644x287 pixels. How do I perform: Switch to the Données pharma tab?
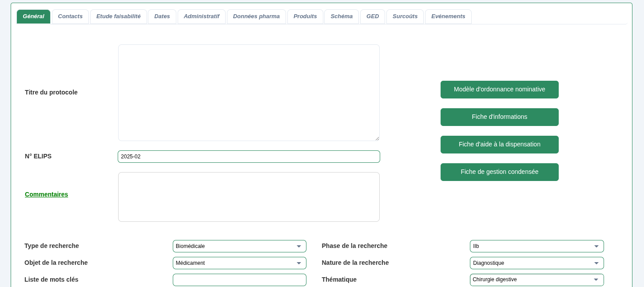256,16
